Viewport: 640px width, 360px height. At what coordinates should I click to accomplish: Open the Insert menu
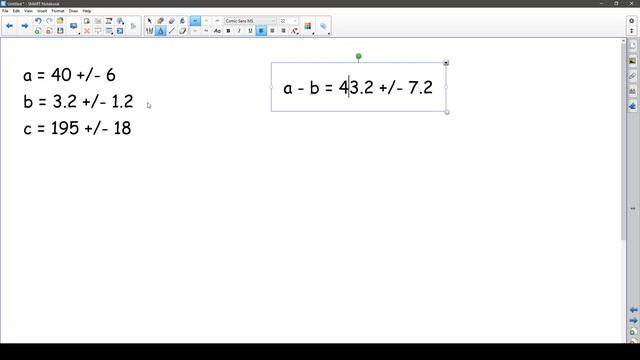tap(42, 11)
